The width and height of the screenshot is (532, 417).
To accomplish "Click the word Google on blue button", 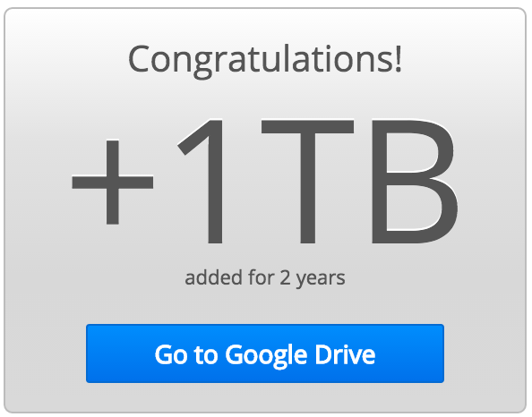I will (x=266, y=356).
